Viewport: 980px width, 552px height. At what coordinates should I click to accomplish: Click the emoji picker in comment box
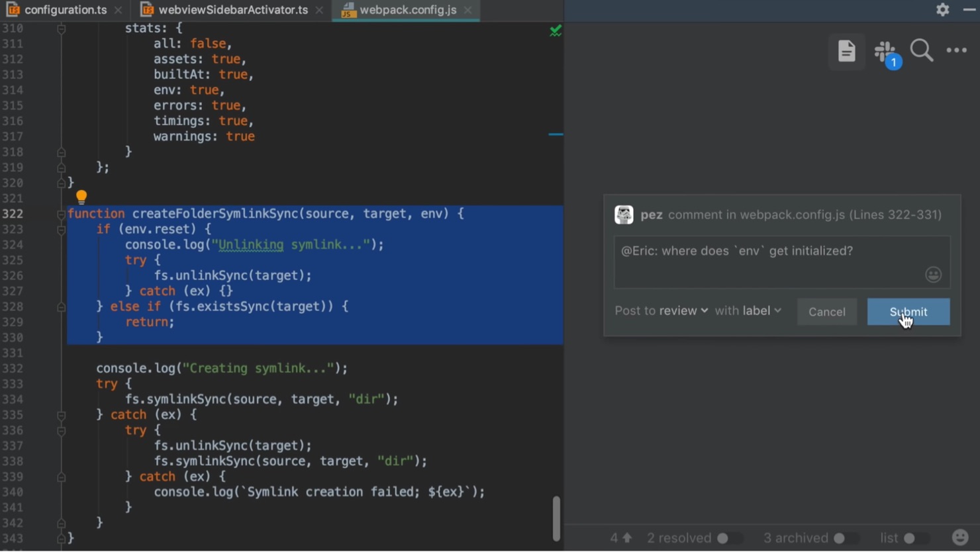pos(933,275)
